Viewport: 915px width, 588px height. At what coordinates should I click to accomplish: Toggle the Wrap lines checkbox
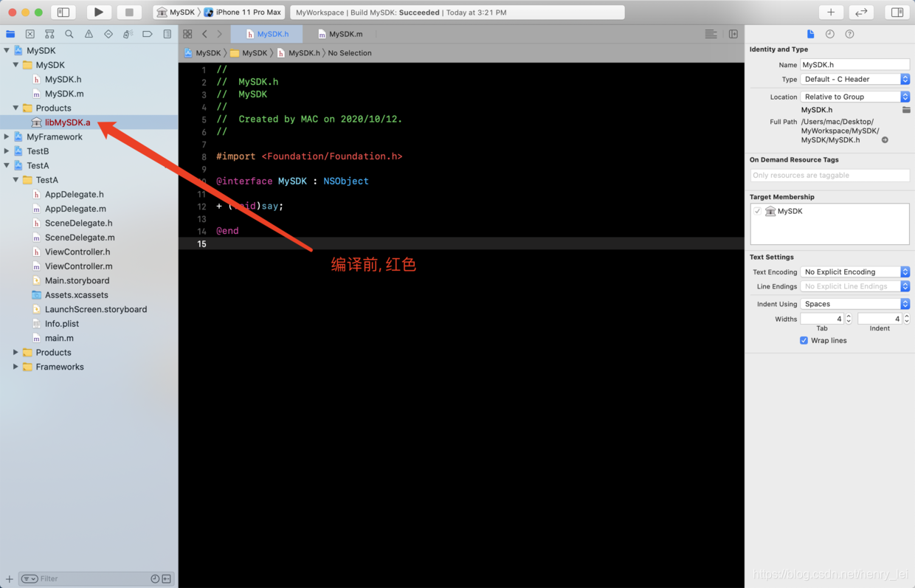(804, 341)
